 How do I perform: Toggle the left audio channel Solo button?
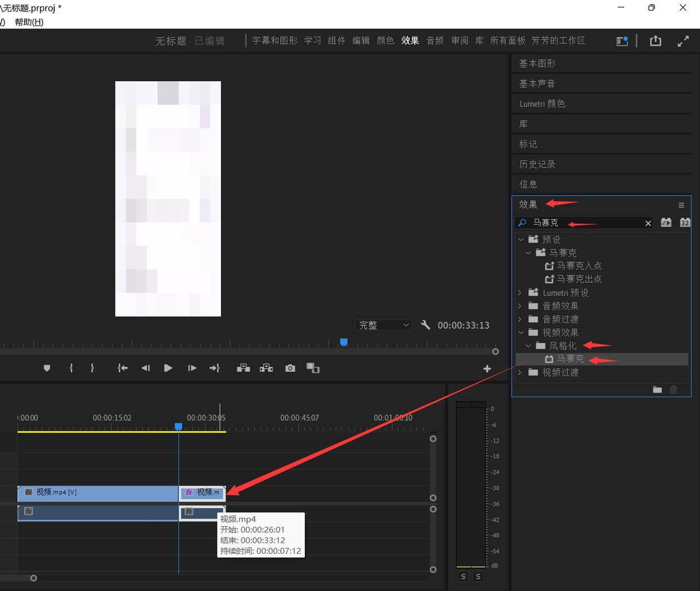[x=463, y=576]
